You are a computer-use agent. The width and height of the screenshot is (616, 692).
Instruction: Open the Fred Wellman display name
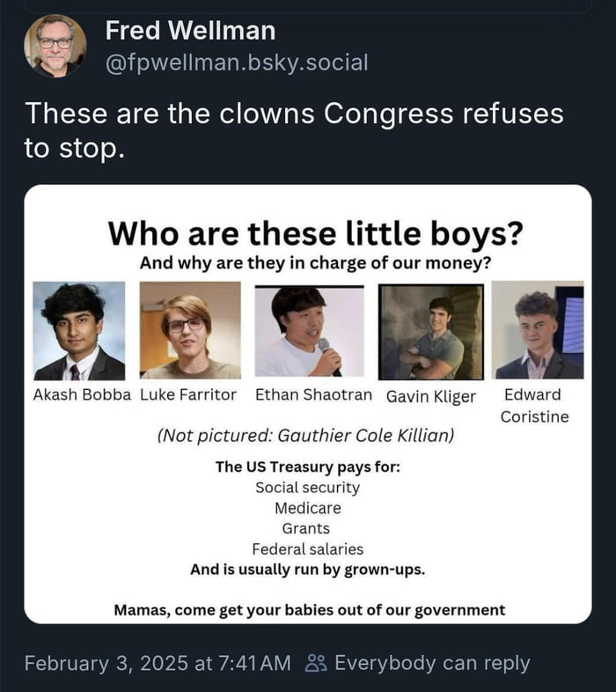[190, 31]
